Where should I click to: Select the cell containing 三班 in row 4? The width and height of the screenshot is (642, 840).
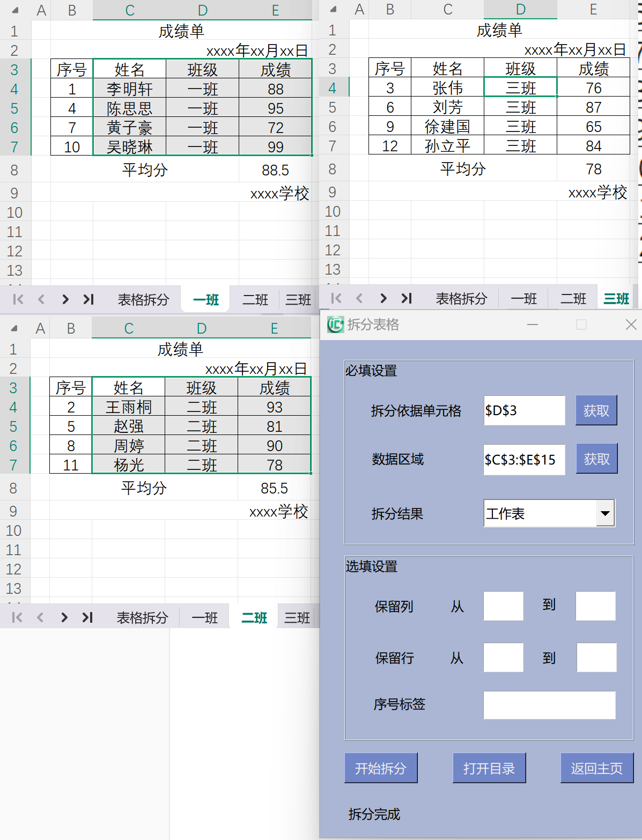click(x=520, y=88)
